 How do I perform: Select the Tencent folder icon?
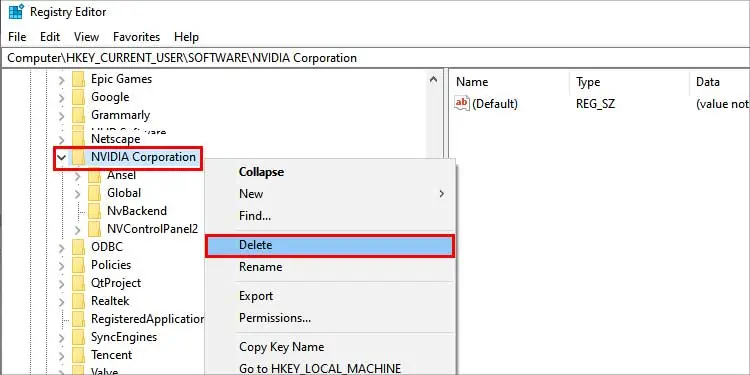[x=78, y=355]
